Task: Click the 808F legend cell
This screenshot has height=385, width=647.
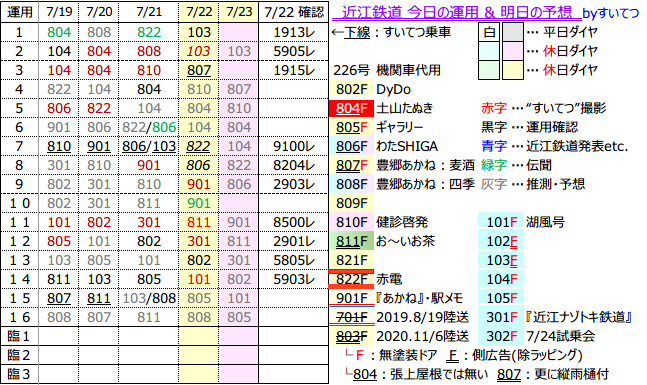Action: [352, 184]
